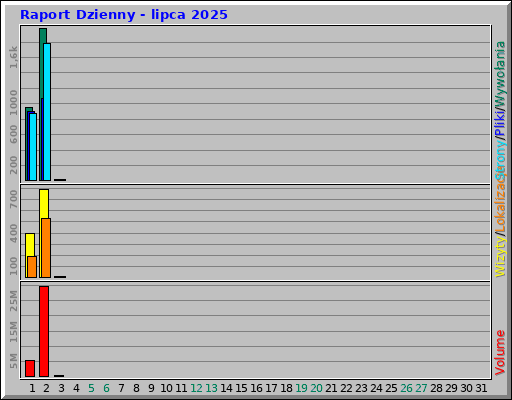The height and width of the screenshot is (400, 512).
Task: Click the x-axis label for day 17
Action: point(271,388)
